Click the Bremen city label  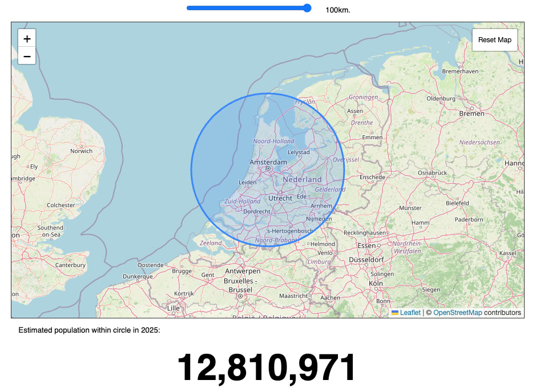471,114
